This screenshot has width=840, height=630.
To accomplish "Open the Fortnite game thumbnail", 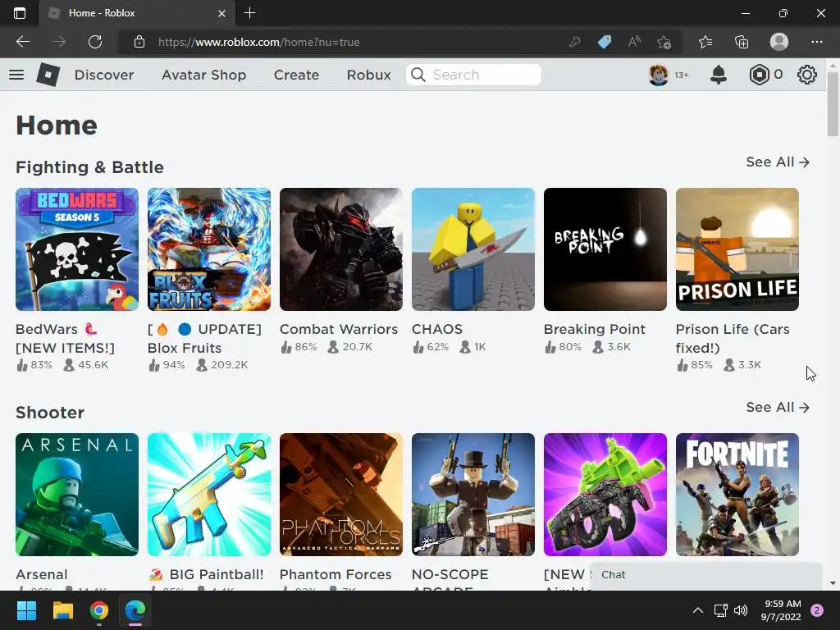I will [x=737, y=495].
